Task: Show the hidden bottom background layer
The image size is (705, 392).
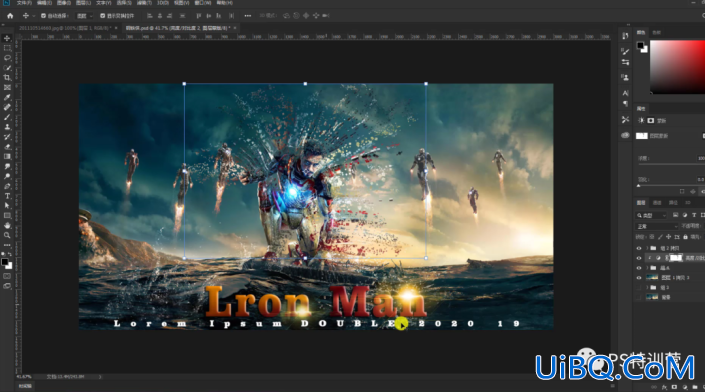Action: click(x=639, y=297)
